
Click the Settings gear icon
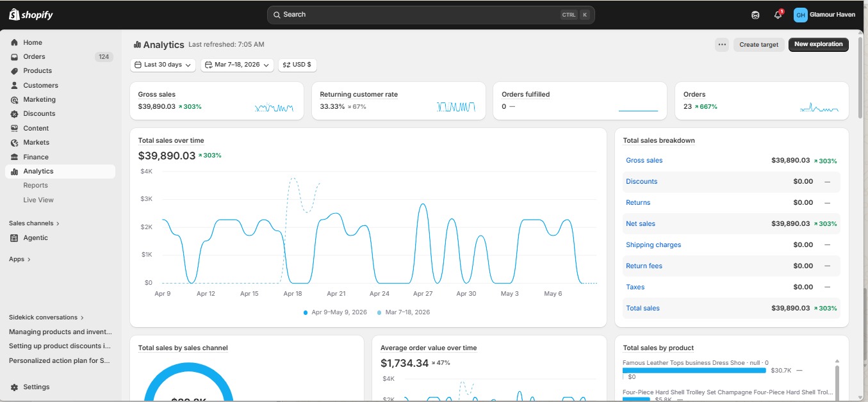(14, 387)
